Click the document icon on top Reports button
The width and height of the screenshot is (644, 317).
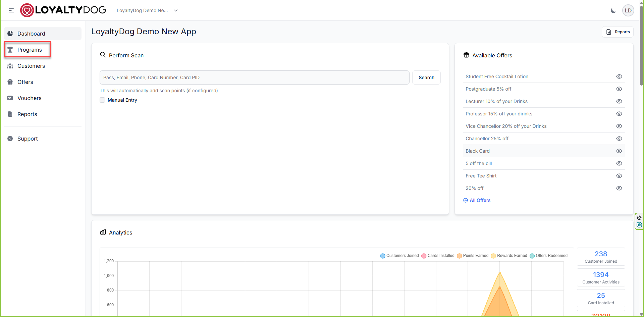coord(609,32)
